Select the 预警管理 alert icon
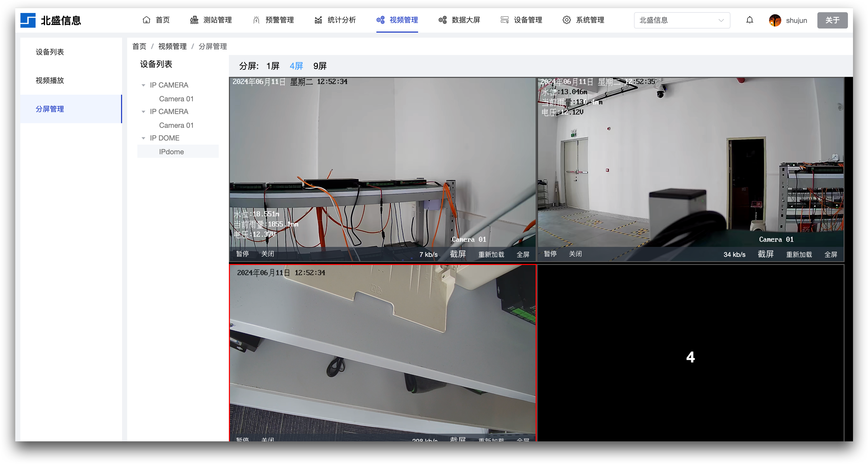The image size is (868, 464). tap(256, 20)
